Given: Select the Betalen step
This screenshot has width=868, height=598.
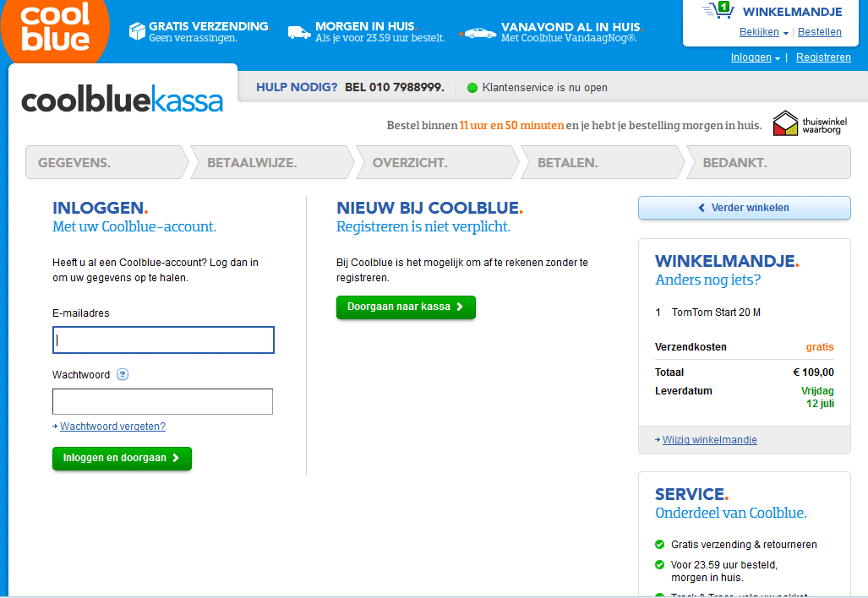Looking at the screenshot, I should (x=603, y=163).
